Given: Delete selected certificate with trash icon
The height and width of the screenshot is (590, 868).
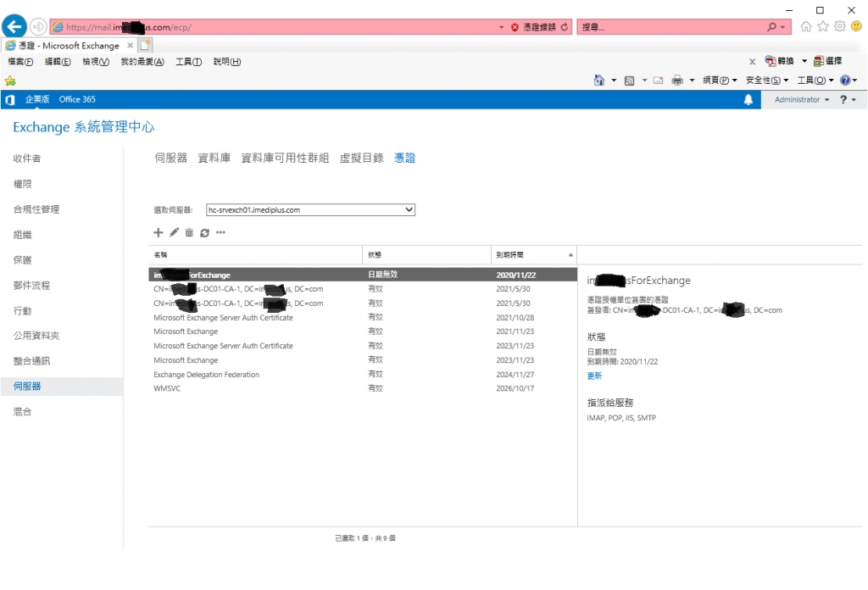Looking at the screenshot, I should 189,232.
